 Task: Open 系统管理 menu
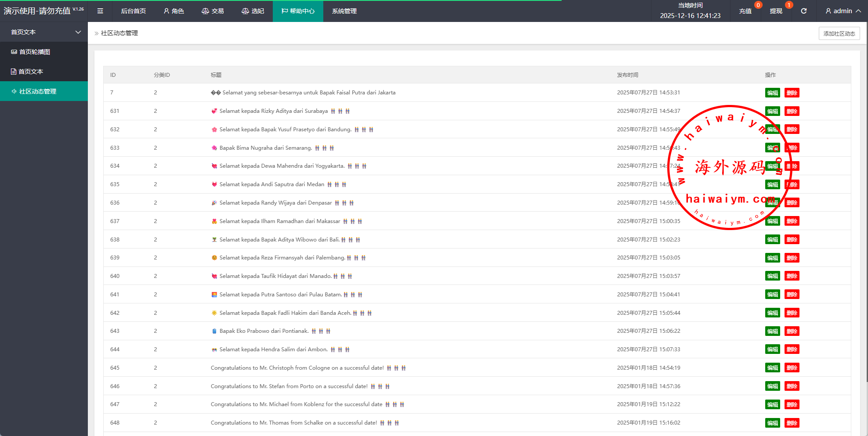pyautogui.click(x=344, y=11)
